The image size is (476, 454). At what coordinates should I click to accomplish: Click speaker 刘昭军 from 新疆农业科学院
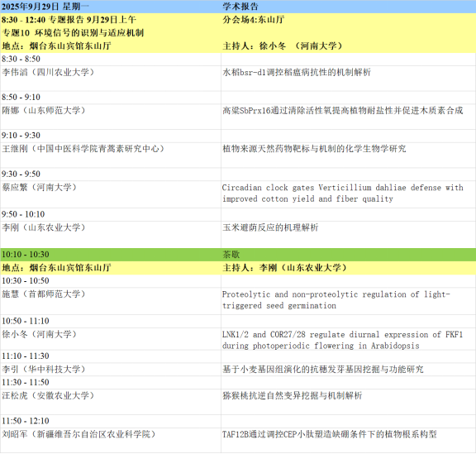tap(79, 434)
